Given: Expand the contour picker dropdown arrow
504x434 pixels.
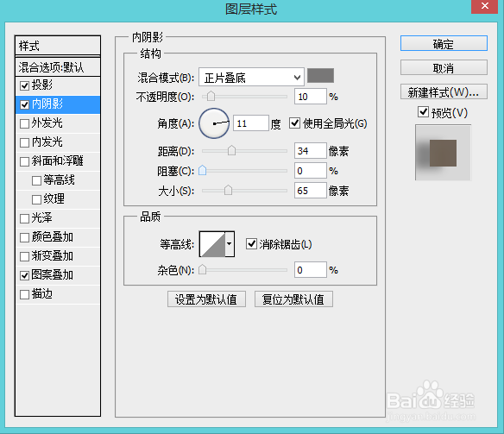Looking at the screenshot, I should (230, 244).
